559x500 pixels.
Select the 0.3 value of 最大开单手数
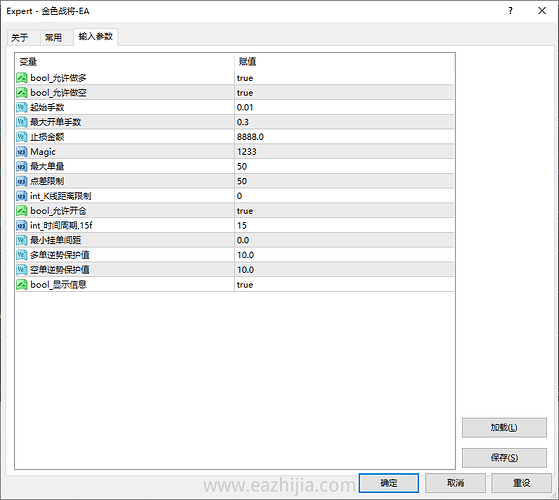click(x=243, y=122)
